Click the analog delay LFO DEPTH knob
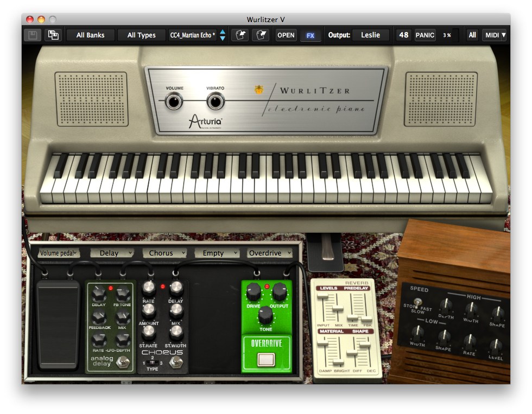This screenshot has height=414, width=532. 123,340
